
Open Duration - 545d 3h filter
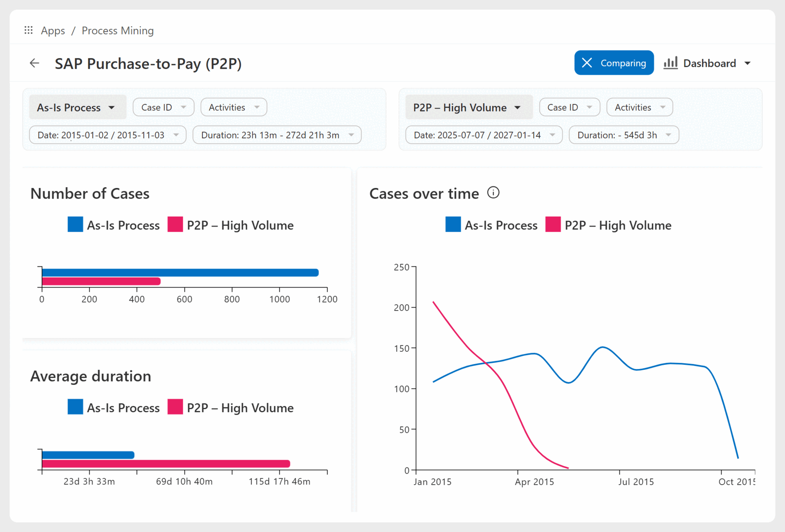[624, 135]
